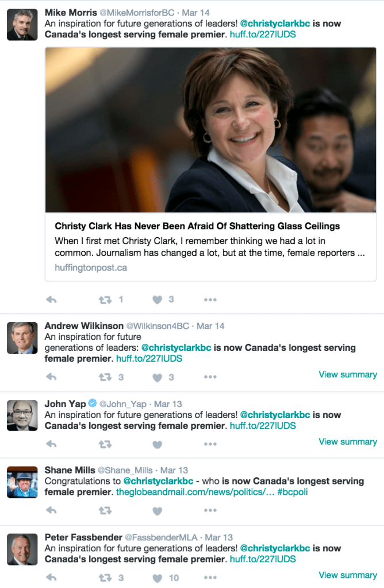Expand View summary on John Yap's tweet
The image size is (384, 588).
[x=348, y=442]
